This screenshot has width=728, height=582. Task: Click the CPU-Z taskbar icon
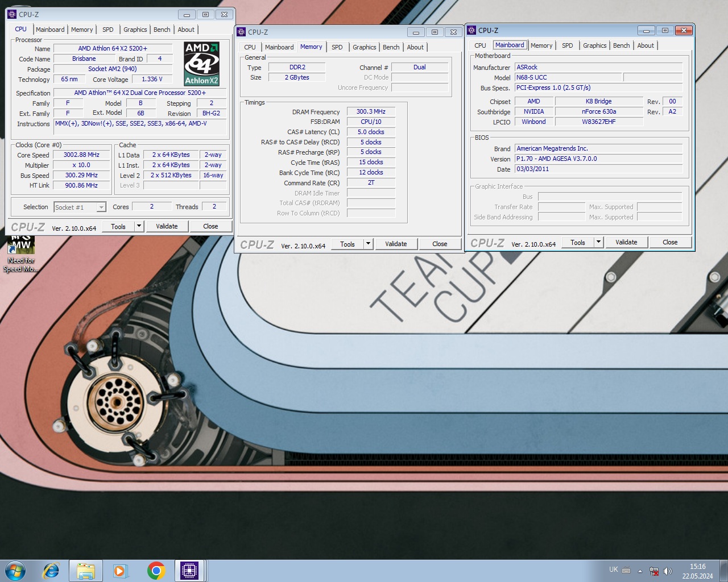click(x=189, y=571)
